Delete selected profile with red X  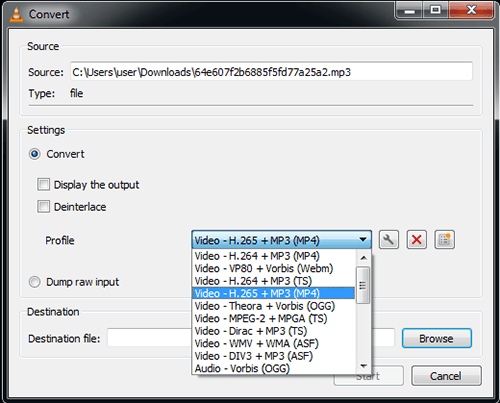pos(417,240)
